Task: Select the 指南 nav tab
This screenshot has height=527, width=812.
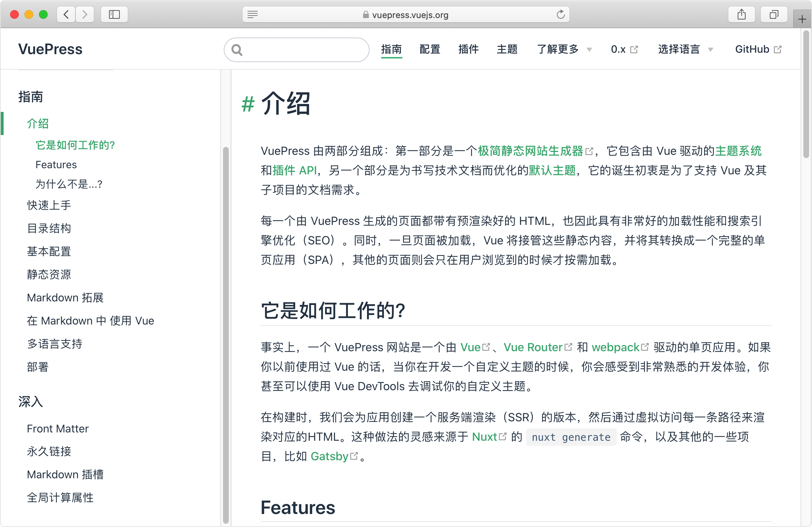Action: click(x=392, y=49)
